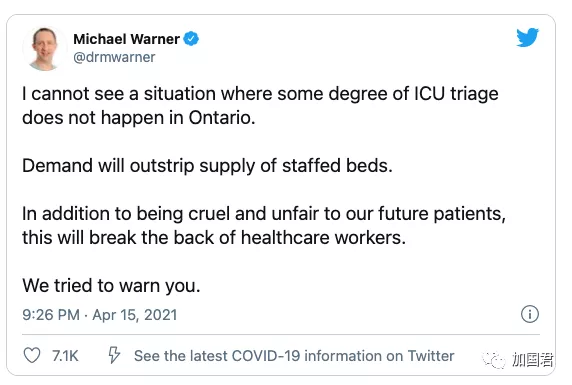Click the word Ontario in the tweet

222,118
